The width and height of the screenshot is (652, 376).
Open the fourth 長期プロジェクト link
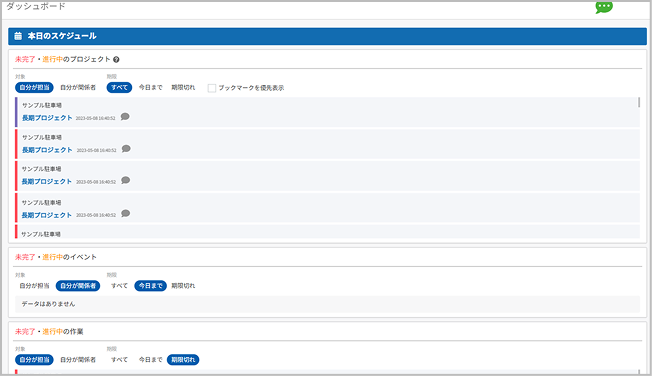(47, 215)
